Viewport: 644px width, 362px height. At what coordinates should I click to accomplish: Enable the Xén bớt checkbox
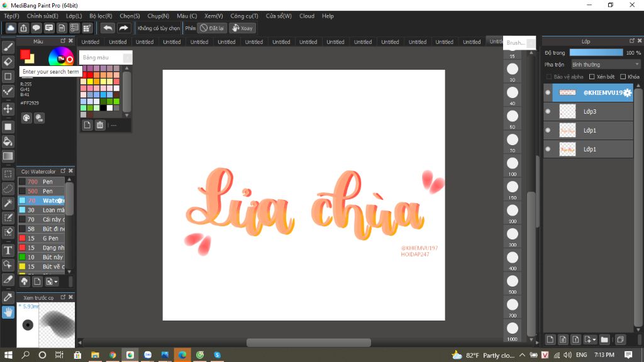(592, 77)
